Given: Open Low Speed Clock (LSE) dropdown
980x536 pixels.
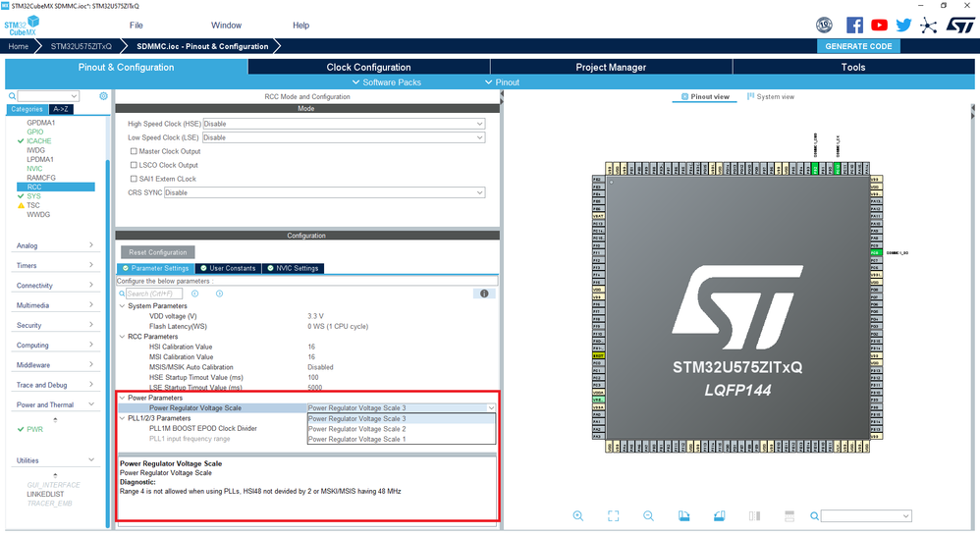Looking at the screenshot, I should click(x=344, y=137).
